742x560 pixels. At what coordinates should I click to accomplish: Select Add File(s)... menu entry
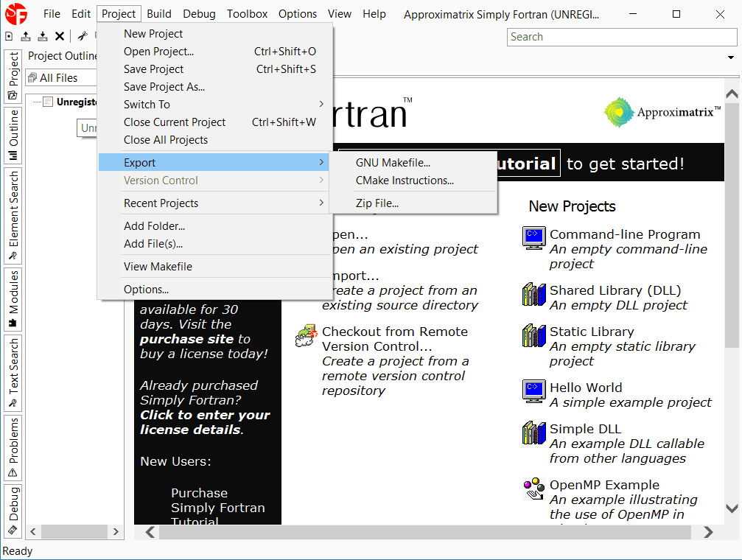[x=215, y=244]
